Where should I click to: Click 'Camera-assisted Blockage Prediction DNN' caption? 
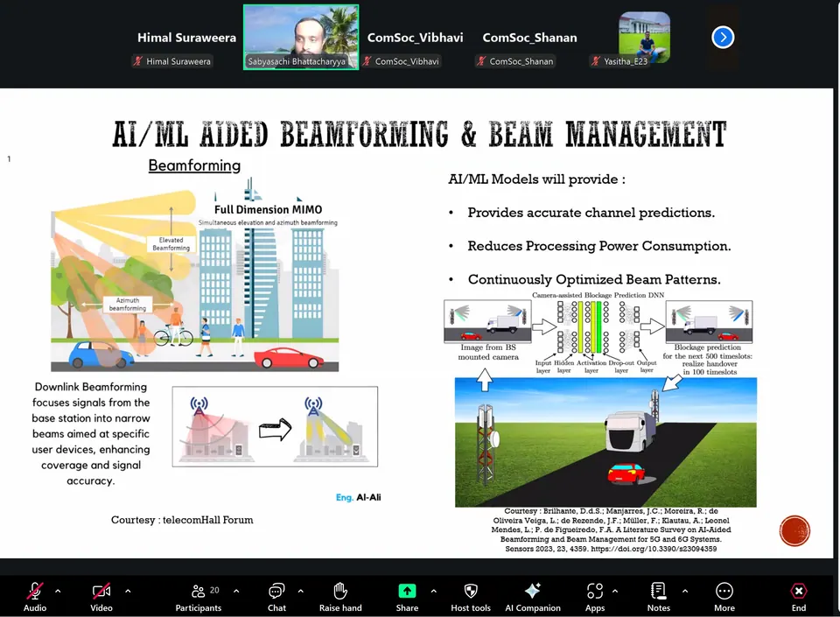[598, 295]
